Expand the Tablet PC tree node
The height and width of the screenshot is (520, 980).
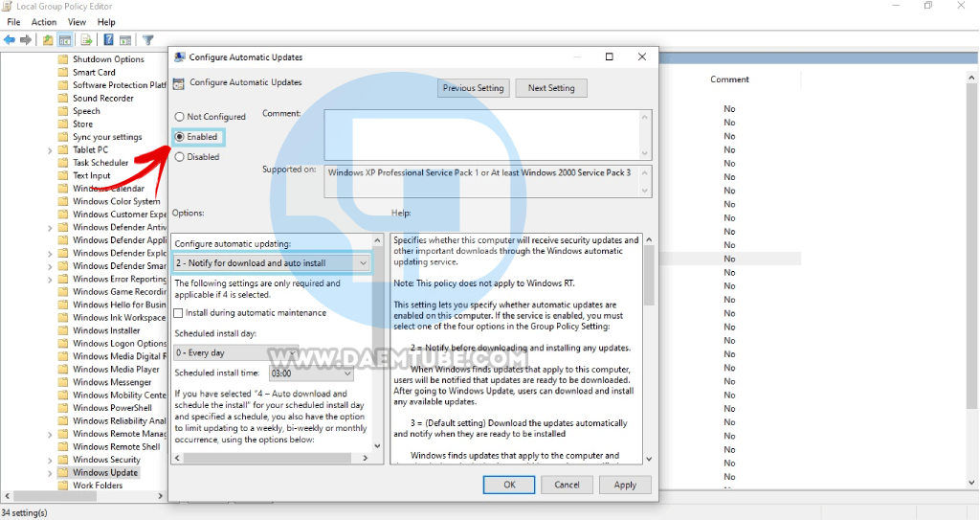tap(50, 150)
